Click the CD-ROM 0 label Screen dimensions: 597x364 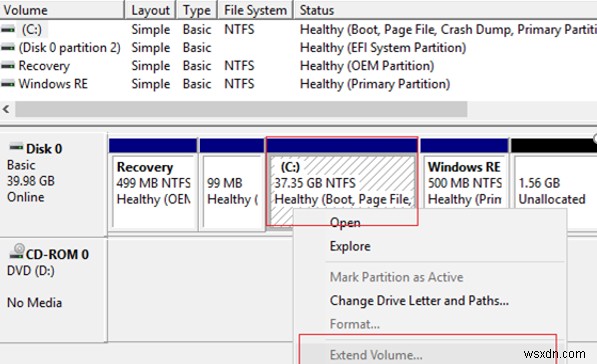click(x=57, y=254)
